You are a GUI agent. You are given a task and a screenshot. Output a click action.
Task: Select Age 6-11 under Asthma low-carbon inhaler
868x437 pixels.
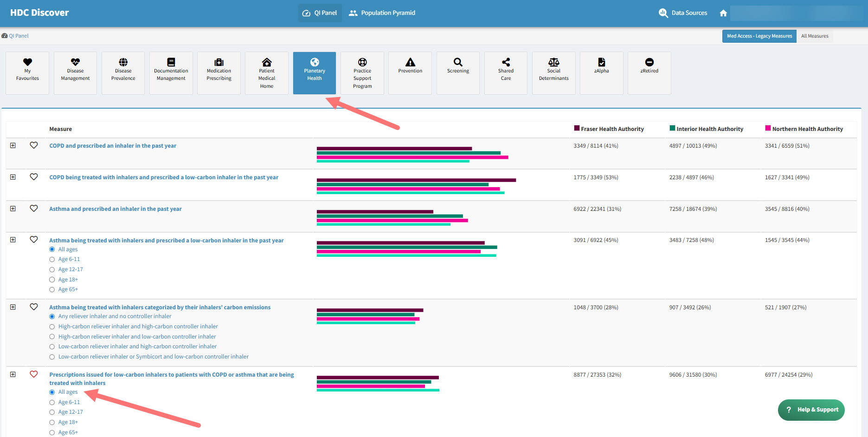[x=52, y=260]
